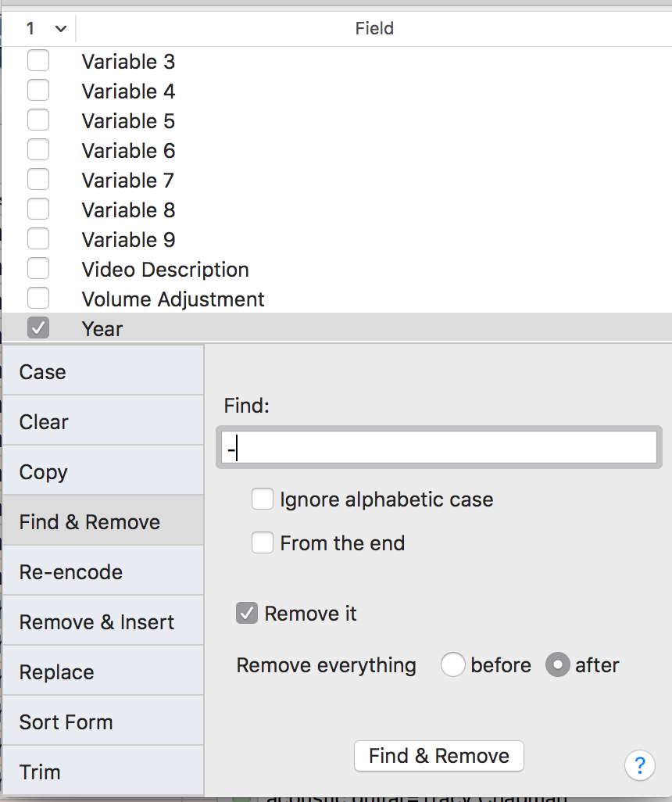Open the column number dropdown in header

pyautogui.click(x=46, y=29)
